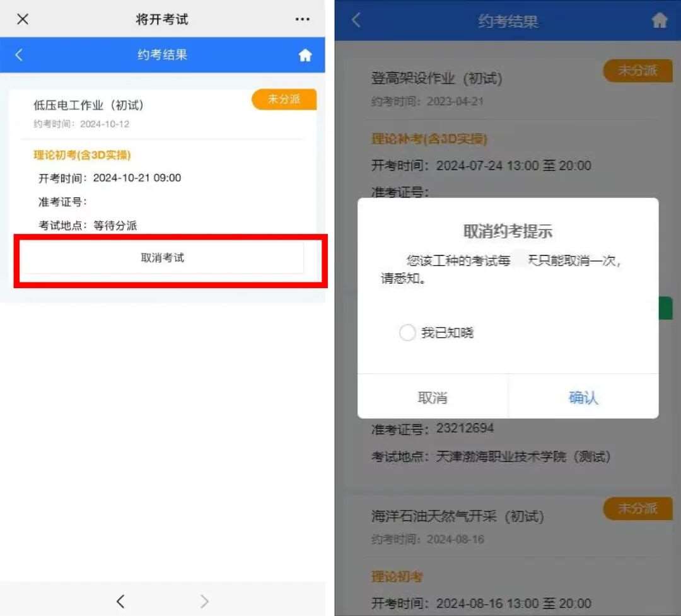681x616 pixels.
Task: Tap the back arrow beside 约考结果 on left
Action: 18,55
